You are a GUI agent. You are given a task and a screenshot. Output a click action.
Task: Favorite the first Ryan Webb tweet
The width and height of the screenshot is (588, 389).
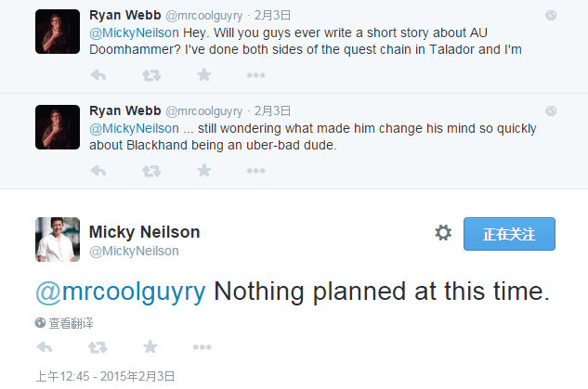coord(203,75)
